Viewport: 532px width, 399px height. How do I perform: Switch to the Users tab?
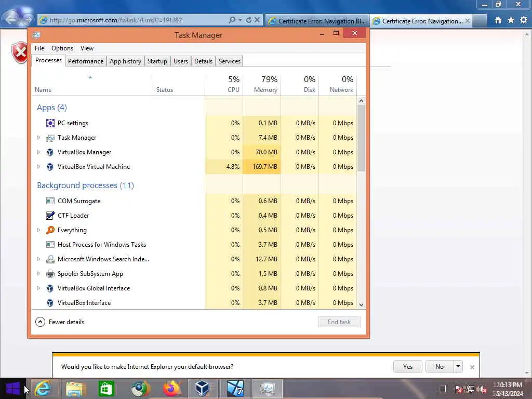coord(180,61)
